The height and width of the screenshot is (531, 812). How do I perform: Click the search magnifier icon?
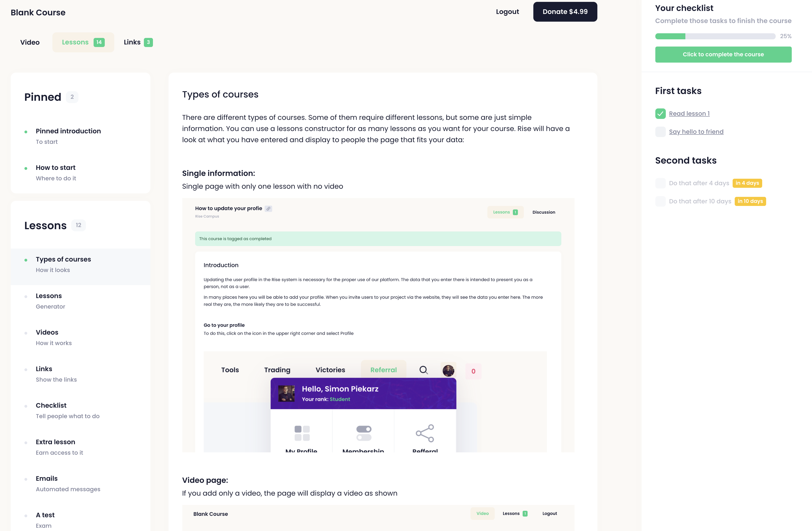pos(423,370)
